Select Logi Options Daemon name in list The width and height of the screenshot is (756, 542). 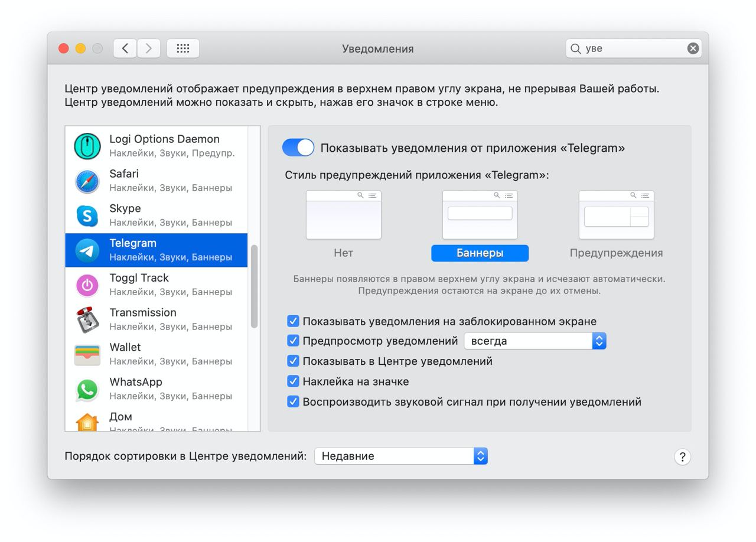click(164, 139)
